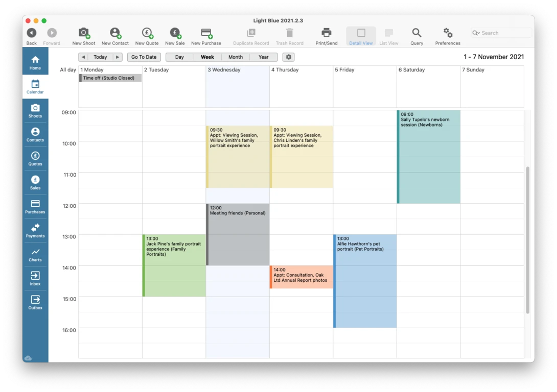Switch to Week view

[207, 57]
